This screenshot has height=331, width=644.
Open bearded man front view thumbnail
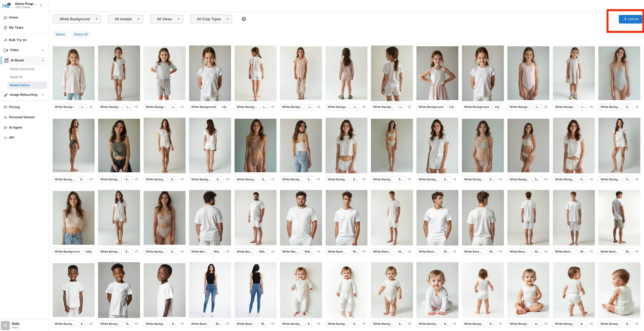301,218
